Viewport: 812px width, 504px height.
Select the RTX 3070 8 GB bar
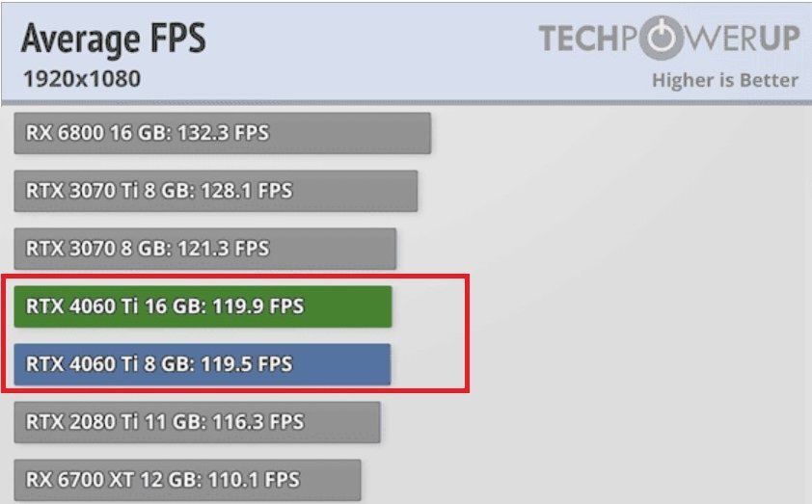point(205,249)
